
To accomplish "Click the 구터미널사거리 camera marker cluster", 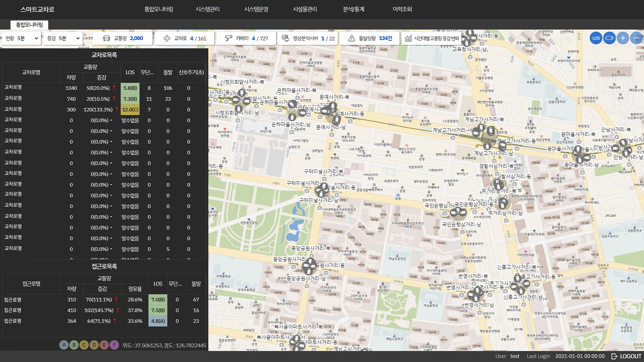I will pos(322,190).
